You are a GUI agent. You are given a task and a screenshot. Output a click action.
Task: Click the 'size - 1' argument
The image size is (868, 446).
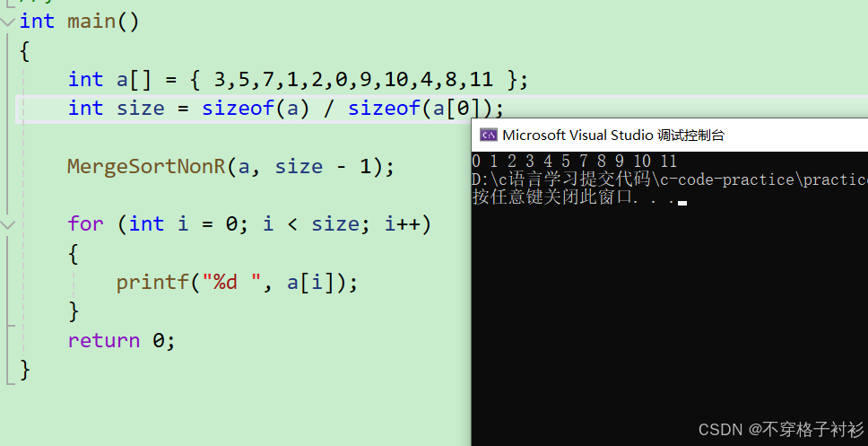[323, 167]
